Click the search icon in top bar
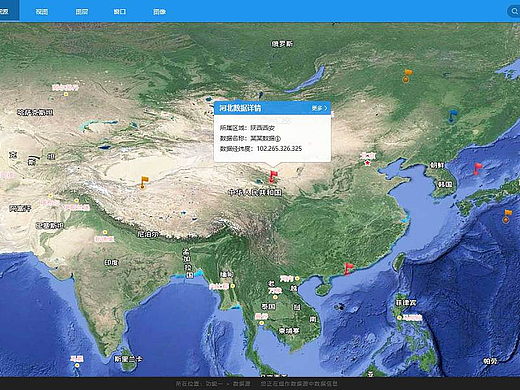This screenshot has height=390, width=520. tap(514, 11)
